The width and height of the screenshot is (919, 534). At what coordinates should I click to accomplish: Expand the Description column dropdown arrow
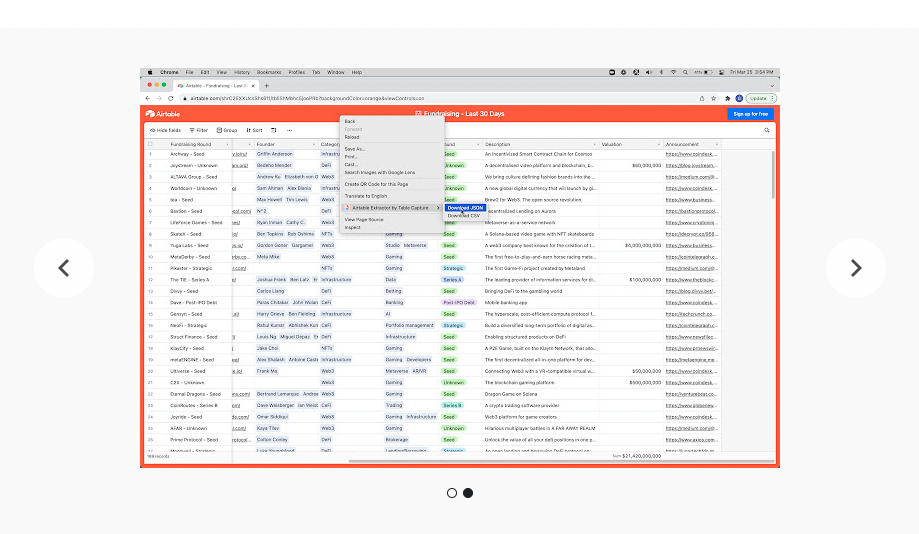coord(594,144)
